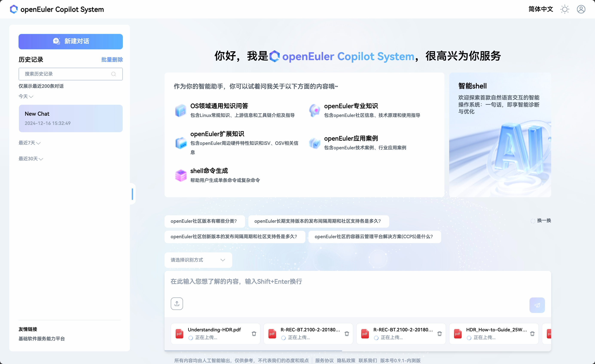Click the 仅展示最近200条对话 notice
Viewport: 595px width, 364px height.
[x=41, y=86]
